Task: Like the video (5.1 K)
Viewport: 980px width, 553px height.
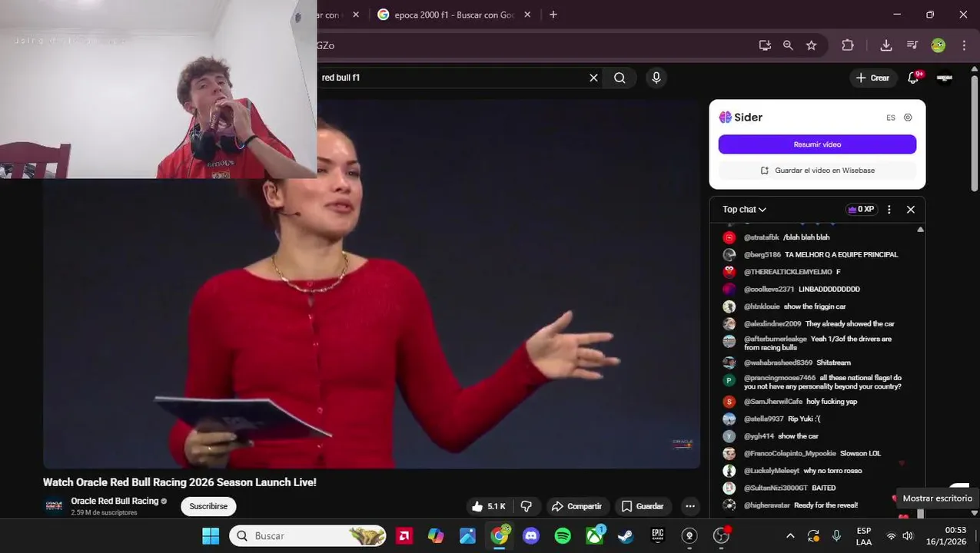Action: pyautogui.click(x=489, y=506)
